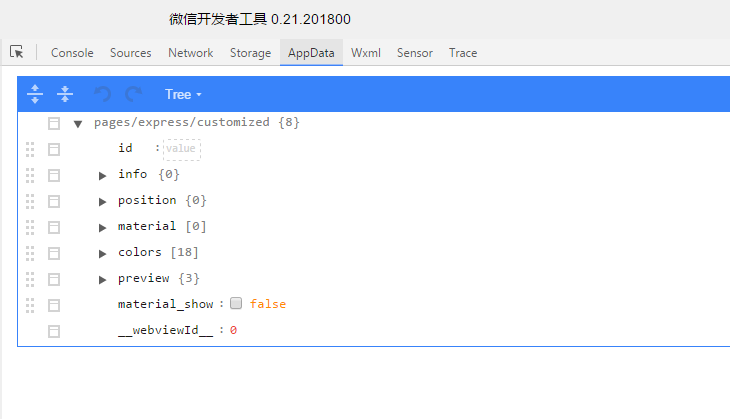The height and width of the screenshot is (419, 730).
Task: Click drag handle of preview row
Action: [x=30, y=280]
